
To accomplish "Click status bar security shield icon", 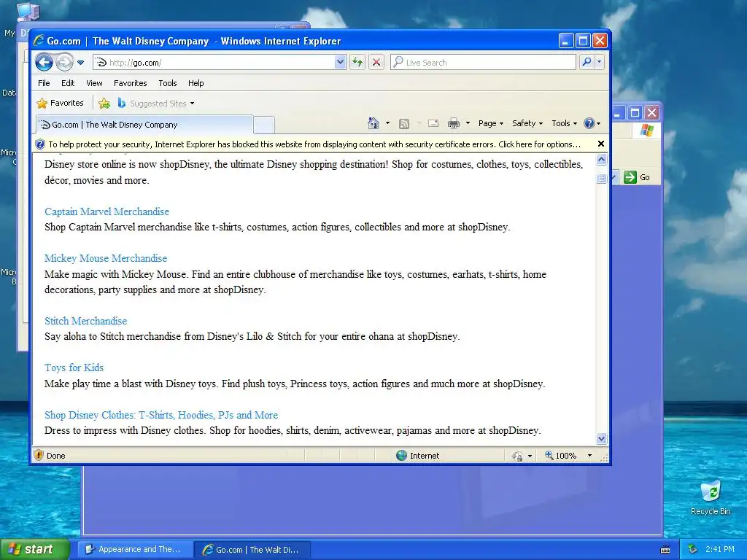I will pyautogui.click(x=39, y=455).
